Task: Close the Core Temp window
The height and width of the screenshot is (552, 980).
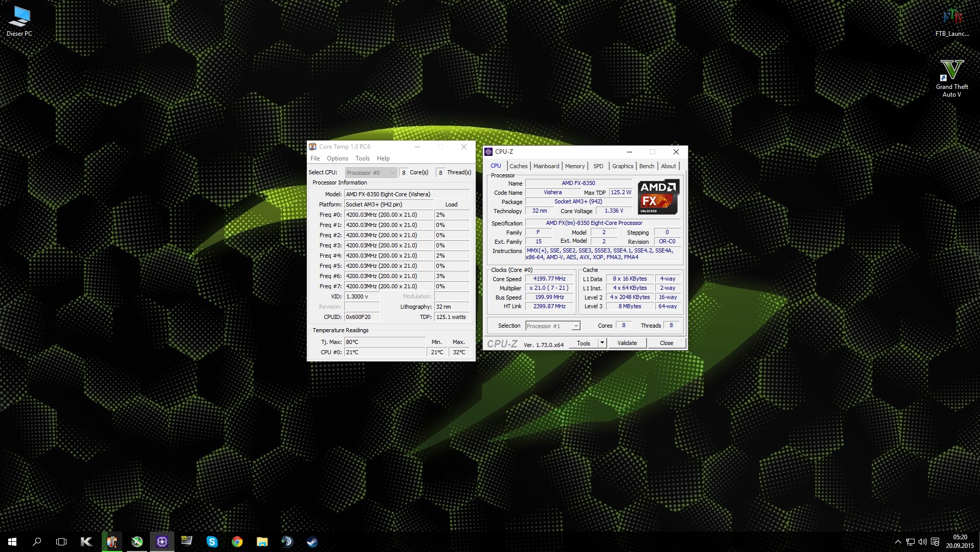Action: pos(464,147)
